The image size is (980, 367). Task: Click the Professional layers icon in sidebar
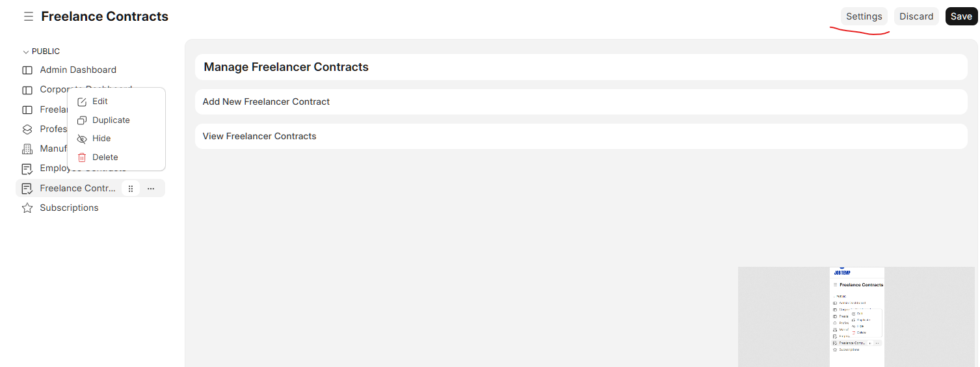click(27, 129)
